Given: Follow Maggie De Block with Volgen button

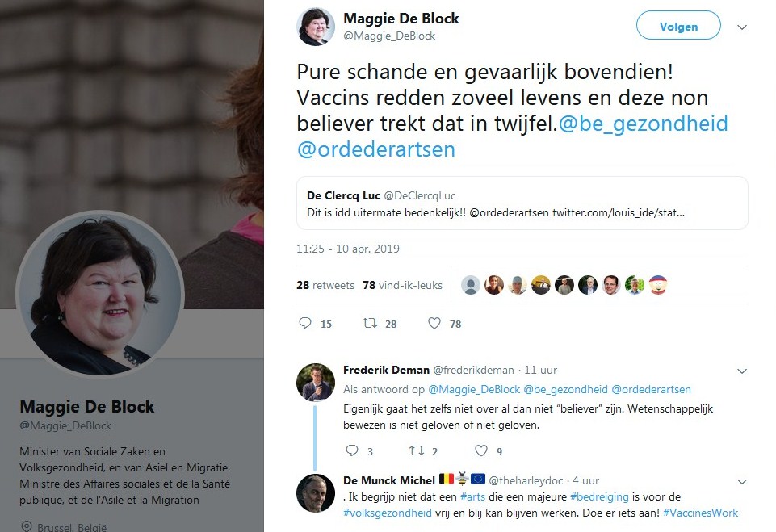Looking at the screenshot, I should point(678,25).
